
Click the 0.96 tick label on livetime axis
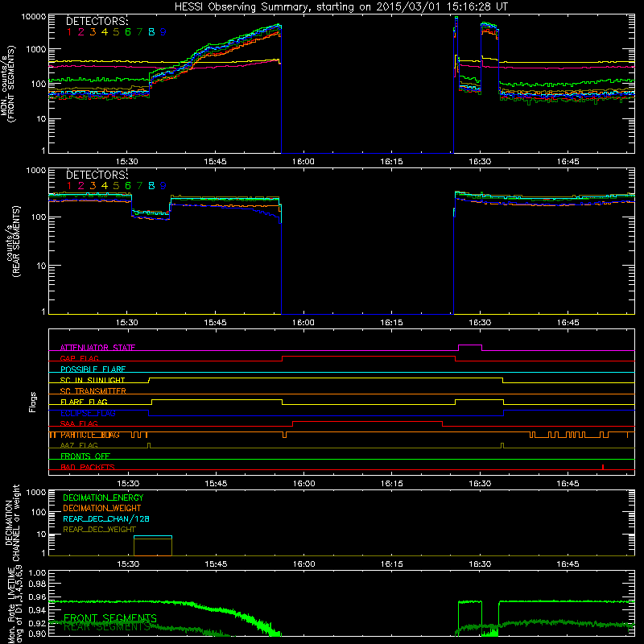37,597
